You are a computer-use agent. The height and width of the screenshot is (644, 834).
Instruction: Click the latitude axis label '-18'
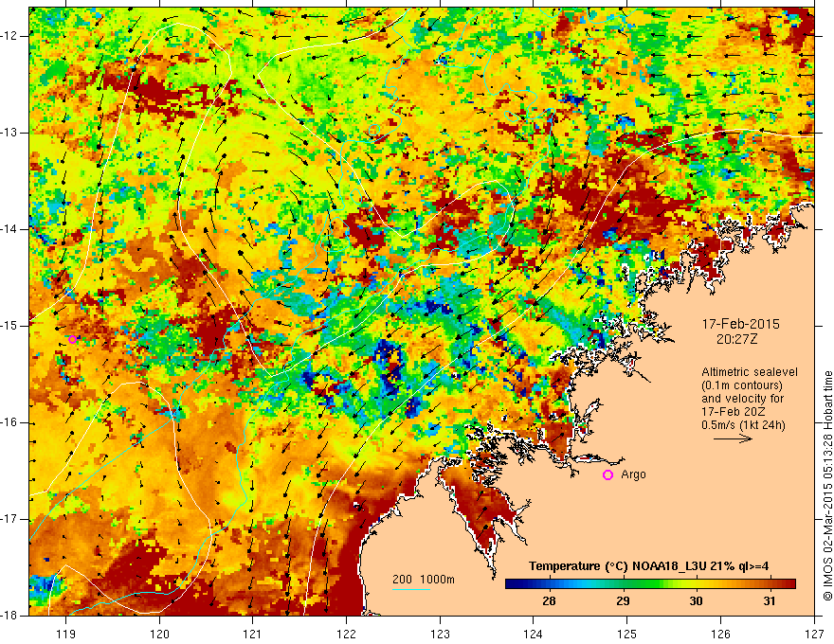9,616
